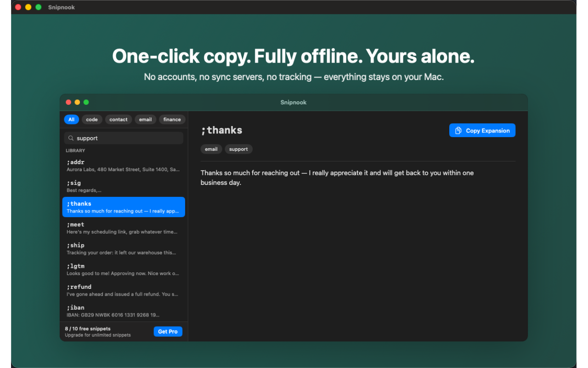Image resolution: width=588 pixels, height=368 pixels.
Task: Click the "Upgrade for unlimited snippets" text
Action: pos(98,335)
